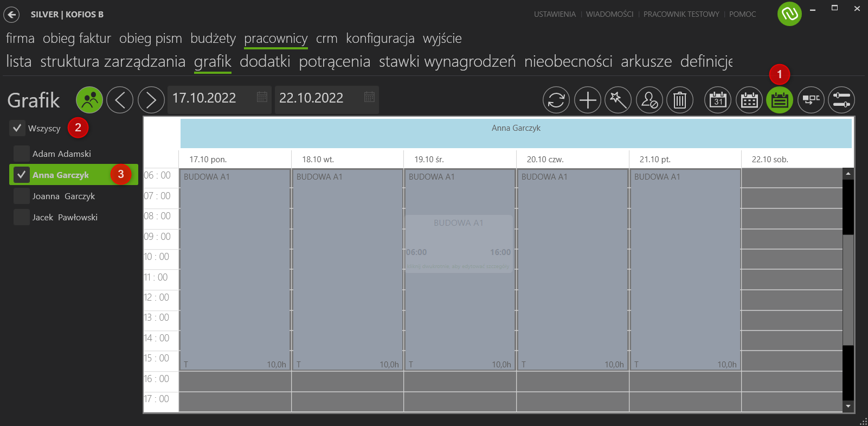Click PRACOWNIK TESTOWY link
The width and height of the screenshot is (868, 426).
[681, 14]
